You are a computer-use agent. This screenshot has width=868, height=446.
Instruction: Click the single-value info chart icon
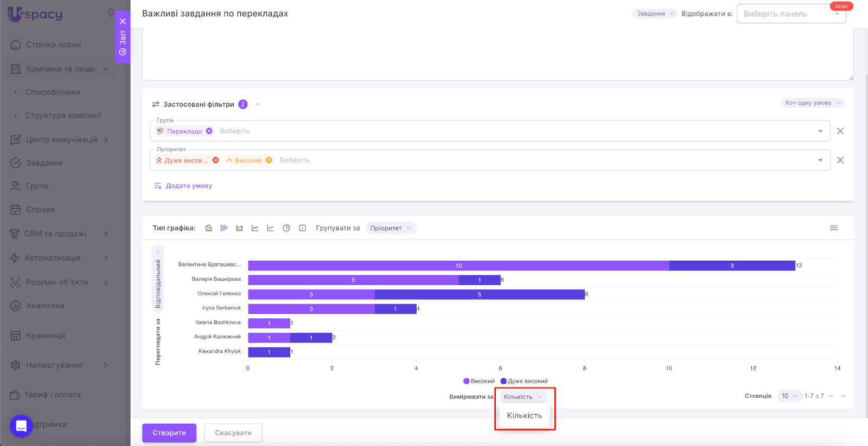click(x=303, y=228)
